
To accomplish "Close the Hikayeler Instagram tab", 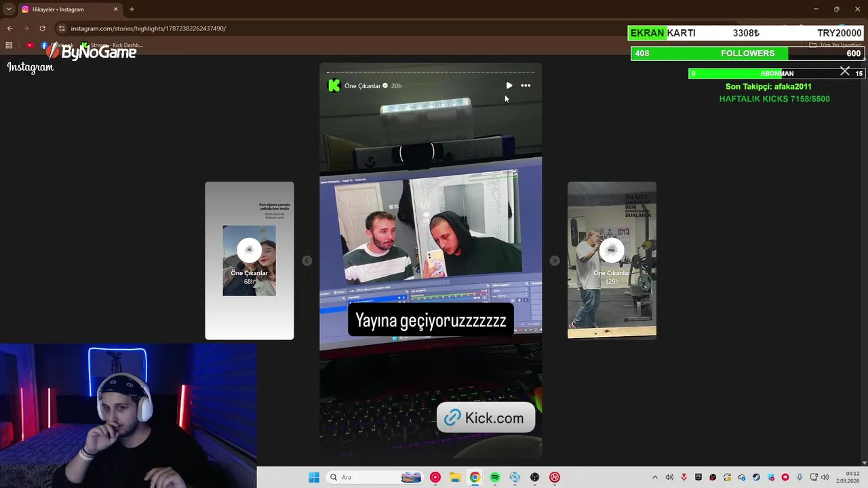I will (x=115, y=9).
